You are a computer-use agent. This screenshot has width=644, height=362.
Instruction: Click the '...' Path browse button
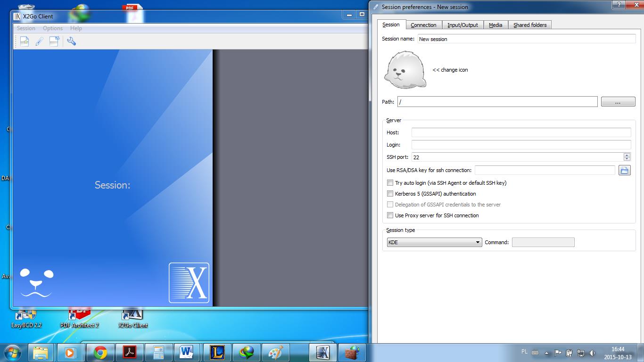(618, 102)
